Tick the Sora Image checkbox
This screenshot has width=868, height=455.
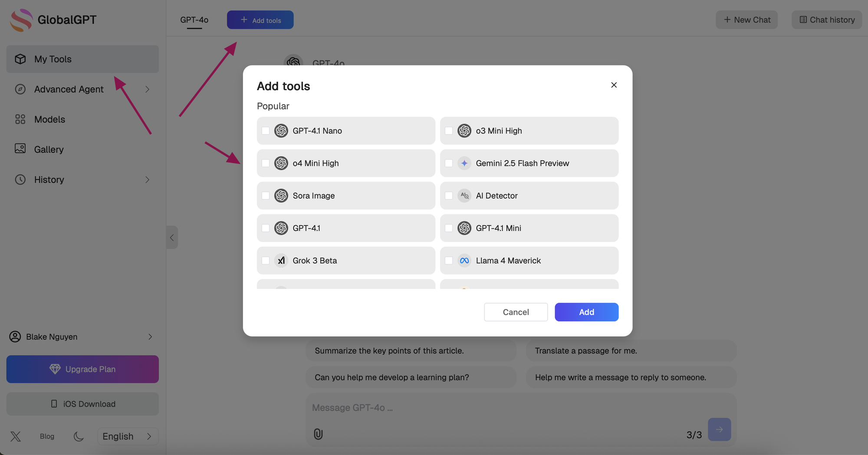[266, 196]
